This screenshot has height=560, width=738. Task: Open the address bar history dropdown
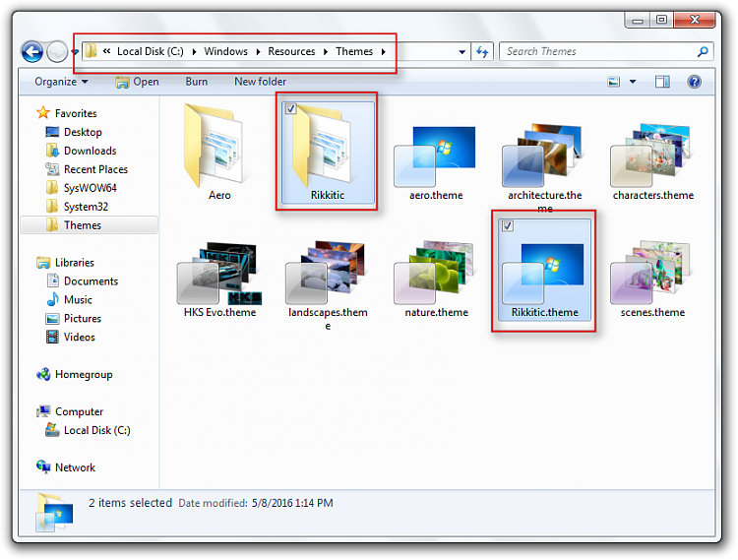pos(462,52)
